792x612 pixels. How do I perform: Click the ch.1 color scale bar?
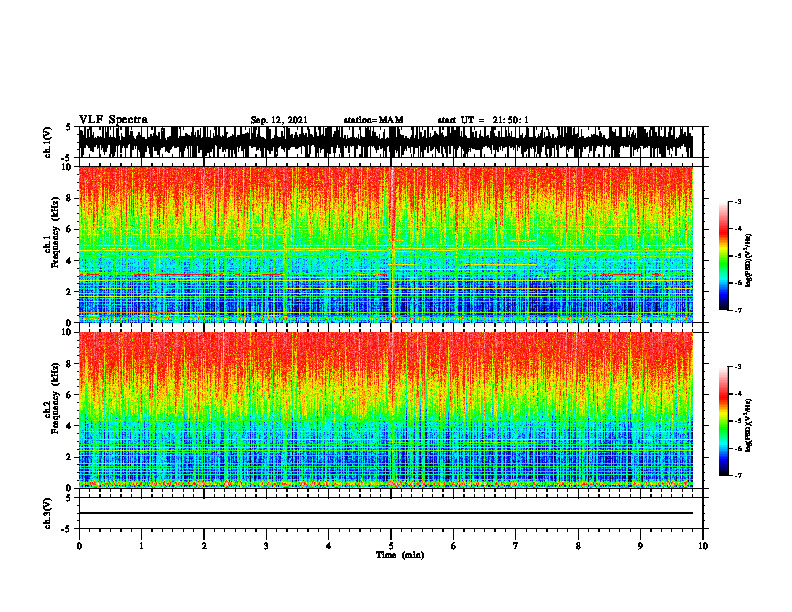723,256
